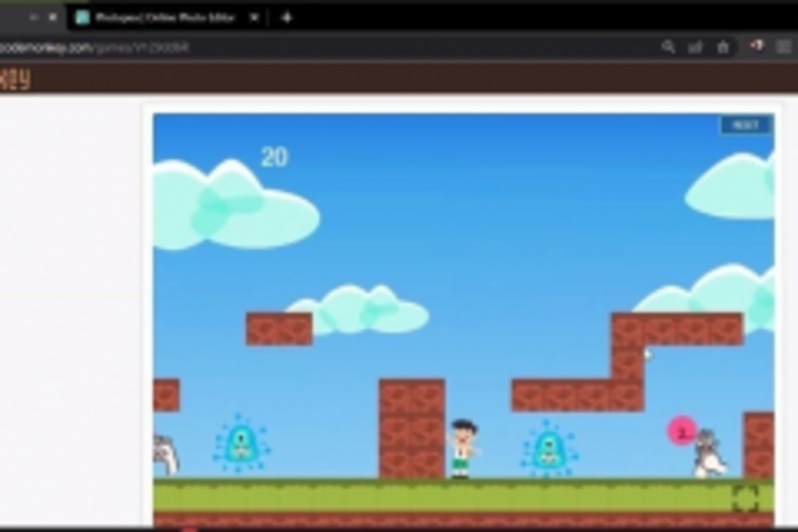Open the browser menu icon at far right

pos(783,47)
